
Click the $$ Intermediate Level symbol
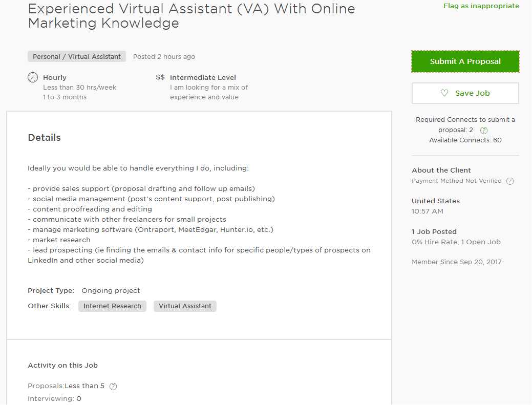[160, 77]
